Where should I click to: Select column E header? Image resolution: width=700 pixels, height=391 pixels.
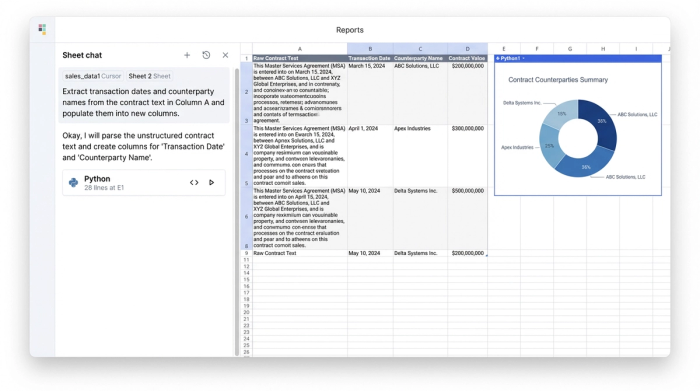click(x=504, y=49)
